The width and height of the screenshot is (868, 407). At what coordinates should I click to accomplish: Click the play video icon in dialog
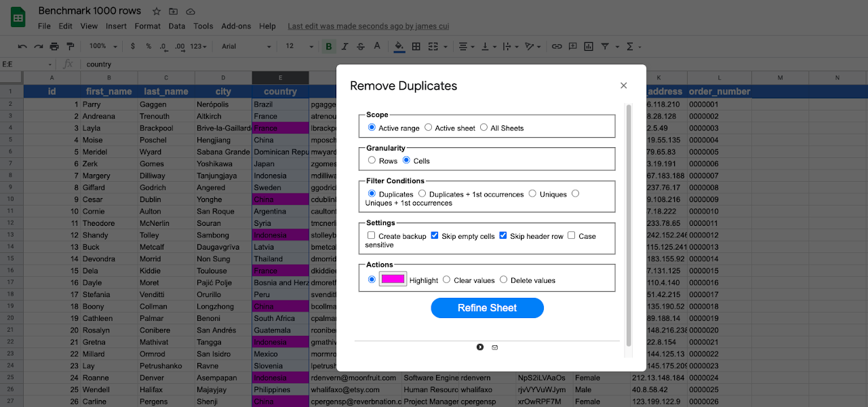(480, 347)
